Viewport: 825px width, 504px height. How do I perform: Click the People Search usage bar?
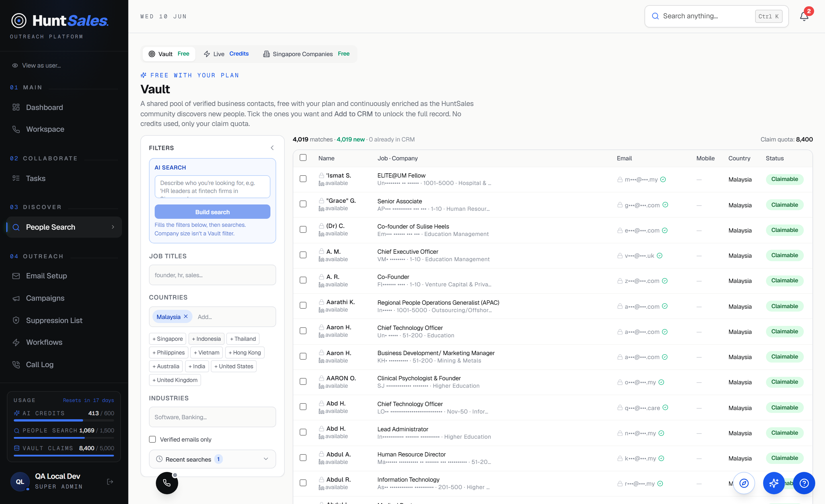64,437
